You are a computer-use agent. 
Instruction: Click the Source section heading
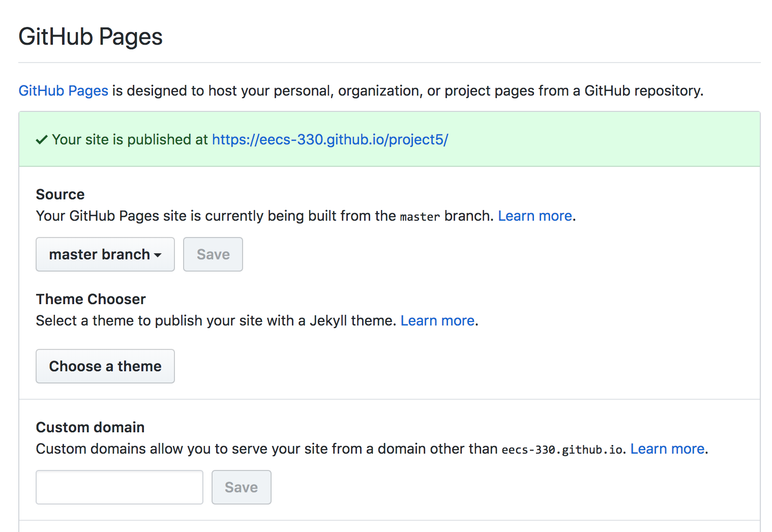click(60, 194)
